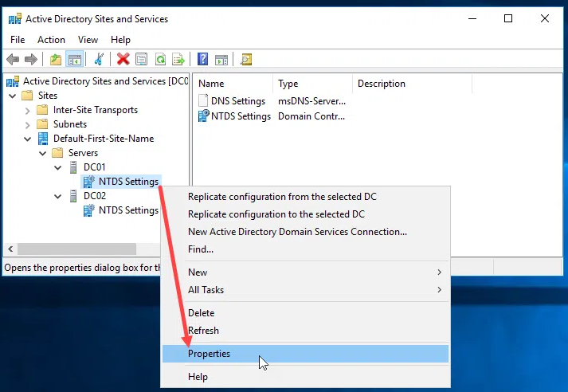Choose Replicate configuration from the selected DC
This screenshot has height=392, width=568.
[x=305, y=197]
